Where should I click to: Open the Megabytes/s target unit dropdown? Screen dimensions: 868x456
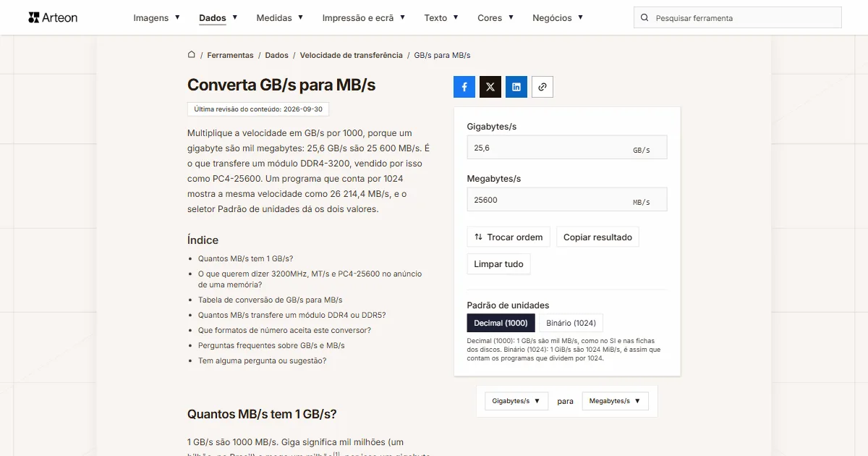[x=616, y=401]
